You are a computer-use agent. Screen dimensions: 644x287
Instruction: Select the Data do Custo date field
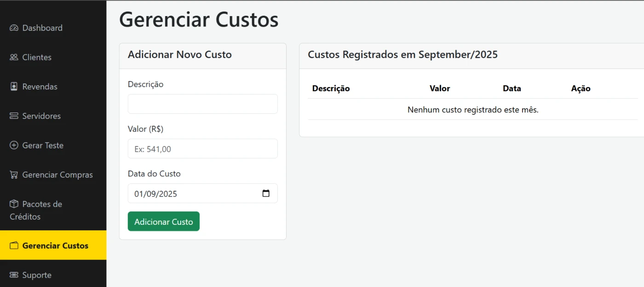click(x=203, y=193)
